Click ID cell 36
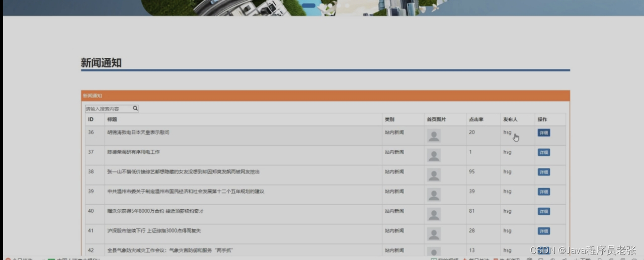 point(91,132)
